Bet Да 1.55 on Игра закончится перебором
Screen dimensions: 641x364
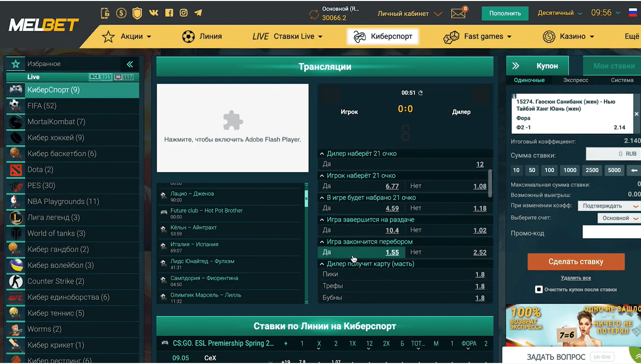(x=362, y=252)
